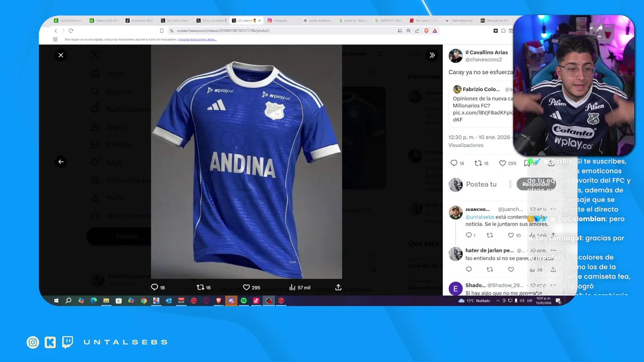644x362 pixels.
Task: Open JUANCHO's reply avatar
Action: 456,212
